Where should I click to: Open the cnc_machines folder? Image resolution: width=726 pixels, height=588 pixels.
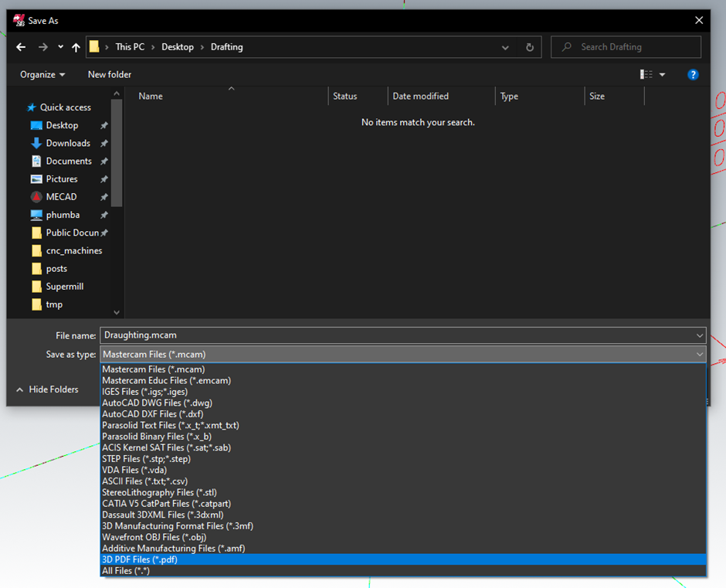click(73, 250)
